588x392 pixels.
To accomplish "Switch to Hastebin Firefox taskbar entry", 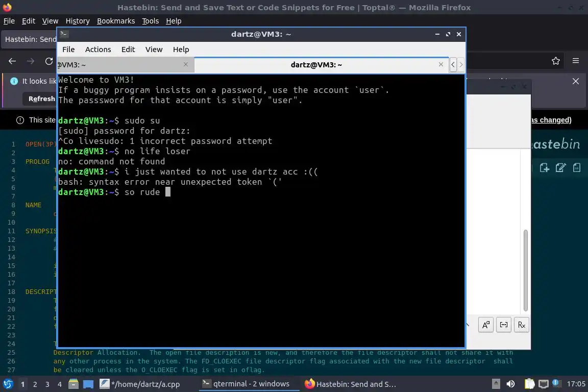I will [351, 384].
